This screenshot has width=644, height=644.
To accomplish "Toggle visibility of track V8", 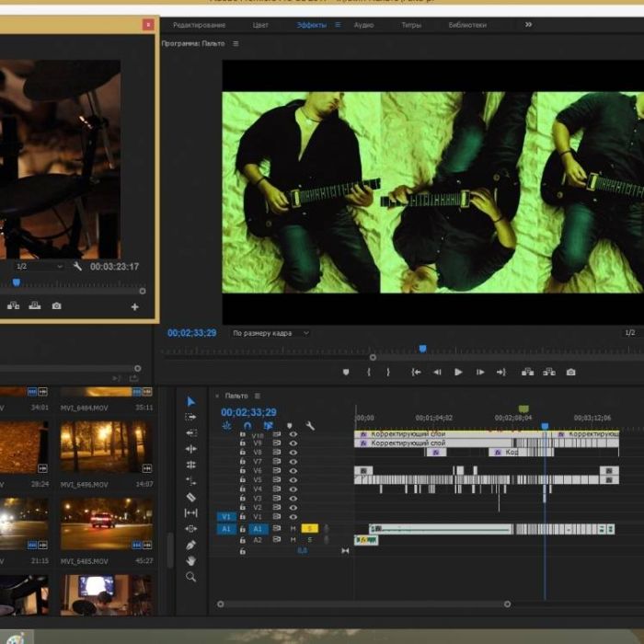I will [x=293, y=452].
